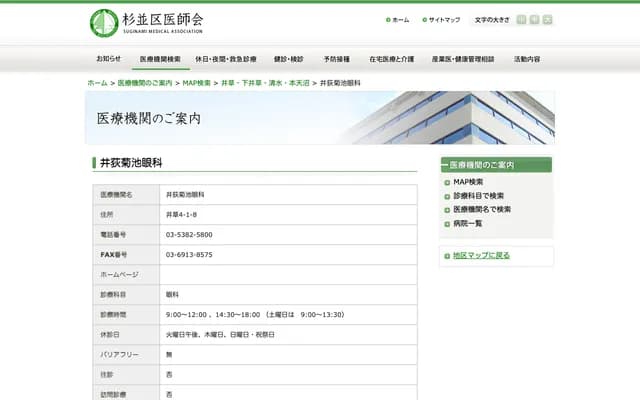Go to 井草・下井草・清水・本天沼 breadcrumb link
The width and height of the screenshot is (640, 400).
(x=265, y=83)
